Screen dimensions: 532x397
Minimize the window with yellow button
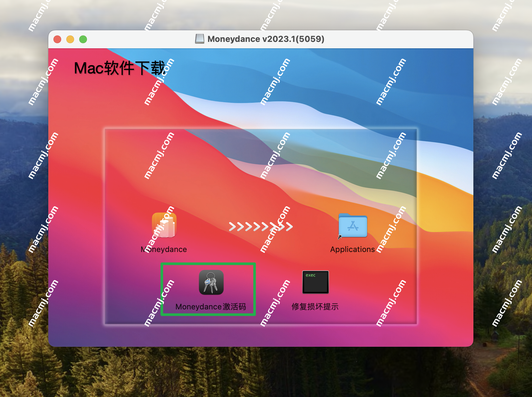(70, 39)
